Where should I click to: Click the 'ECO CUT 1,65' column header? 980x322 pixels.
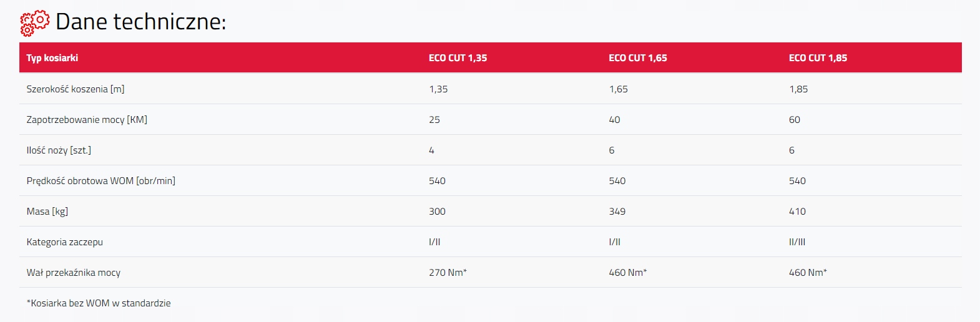click(x=638, y=58)
